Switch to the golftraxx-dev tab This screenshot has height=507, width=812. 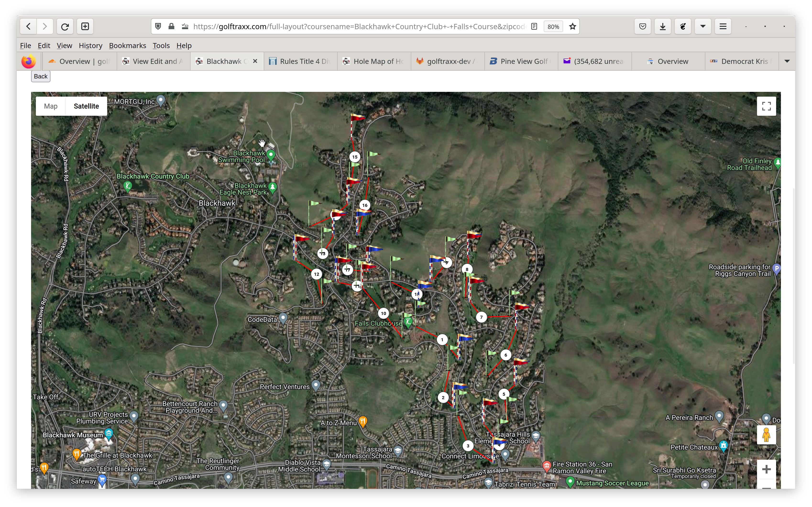tap(448, 61)
